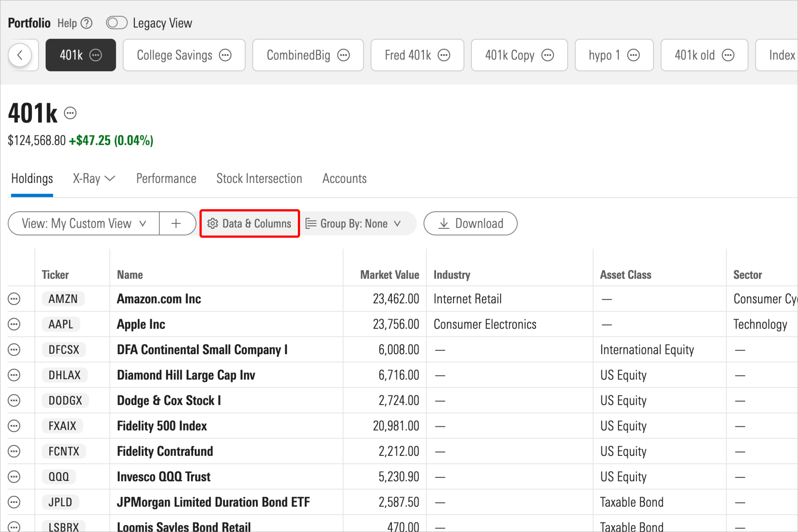Select the College Savings portfolio

click(184, 55)
